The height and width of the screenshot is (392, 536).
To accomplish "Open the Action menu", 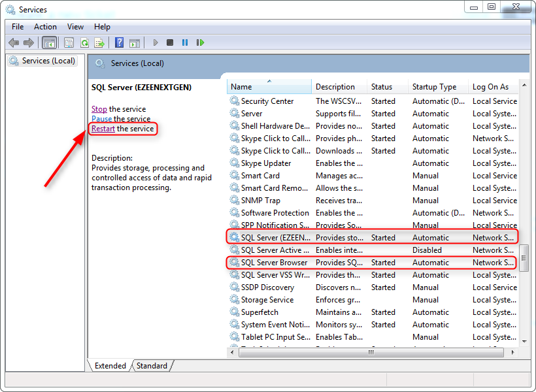I will click(x=45, y=27).
